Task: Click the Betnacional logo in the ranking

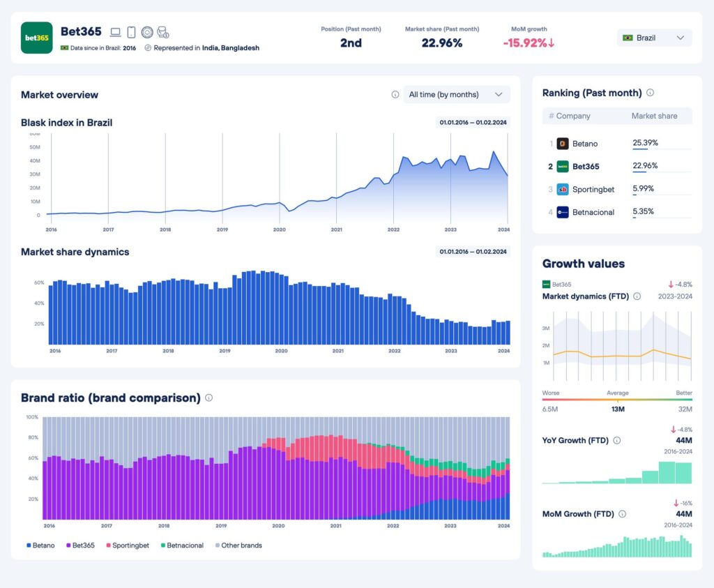Action: (x=563, y=212)
